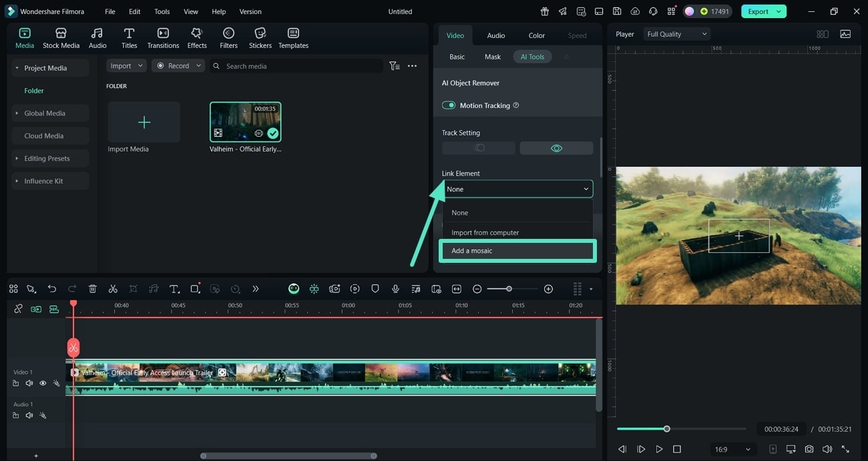
Task: Open the Record dropdown
Action: tap(178, 66)
